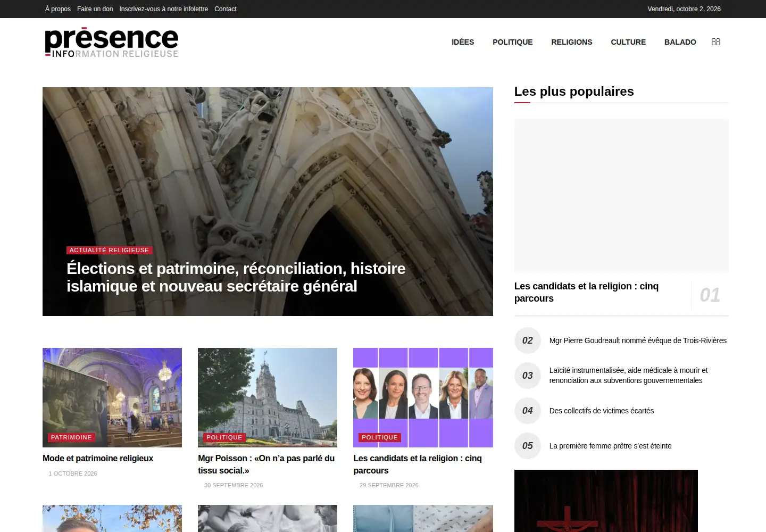The height and width of the screenshot is (532, 766).
Task: Open the popular article ranked 01
Action: click(x=586, y=292)
